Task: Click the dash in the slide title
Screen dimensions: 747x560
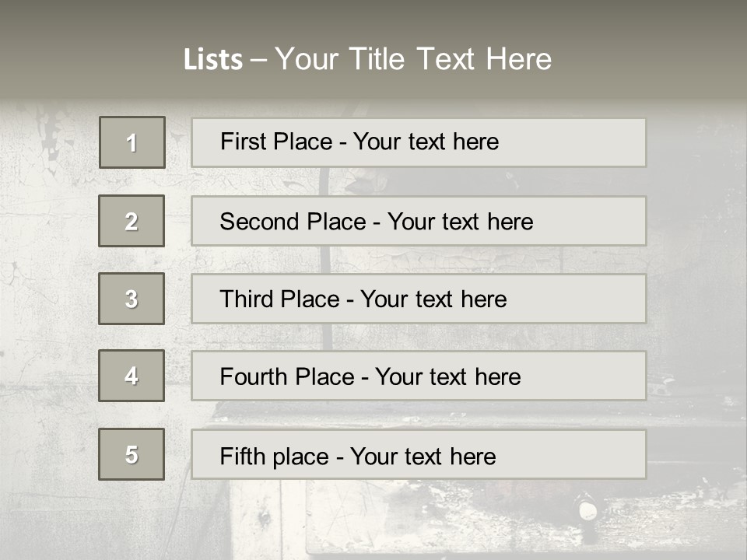Action: click(x=258, y=60)
